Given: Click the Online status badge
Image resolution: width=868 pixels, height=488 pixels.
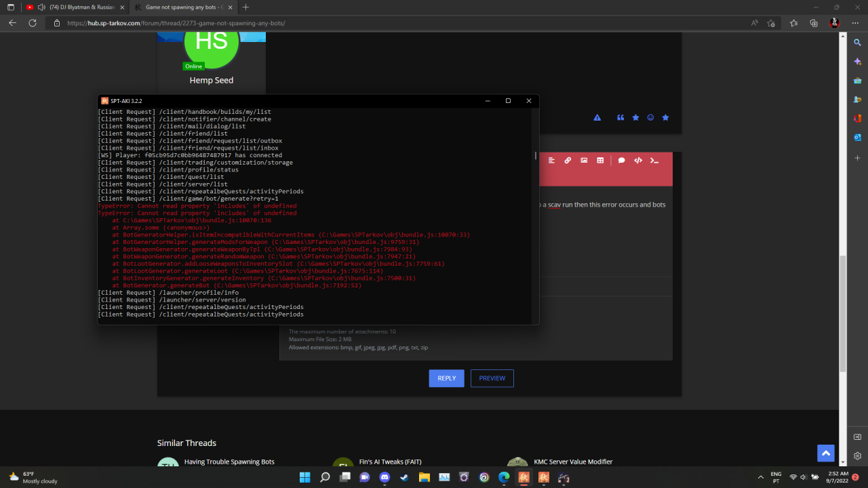Looking at the screenshot, I should [194, 66].
